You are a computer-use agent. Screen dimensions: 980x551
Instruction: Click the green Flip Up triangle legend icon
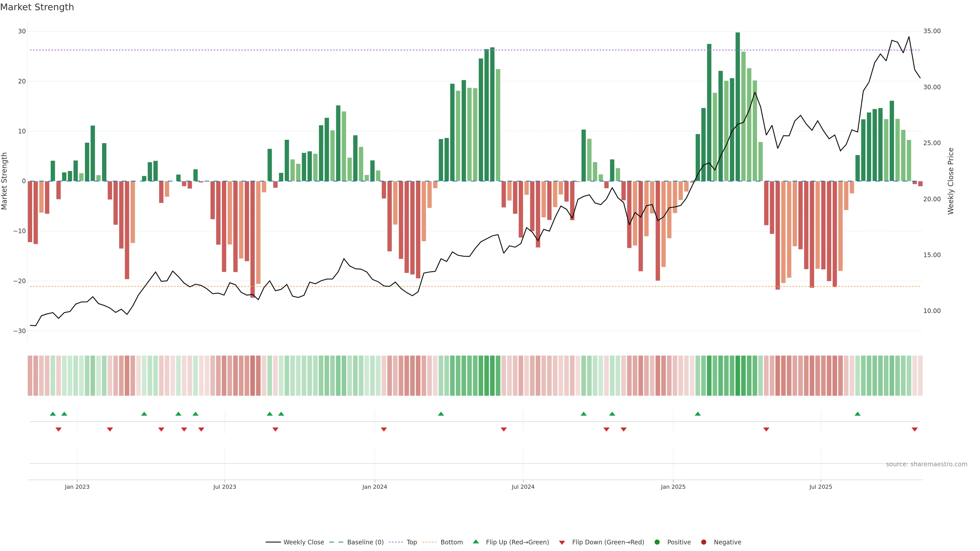[x=475, y=542]
